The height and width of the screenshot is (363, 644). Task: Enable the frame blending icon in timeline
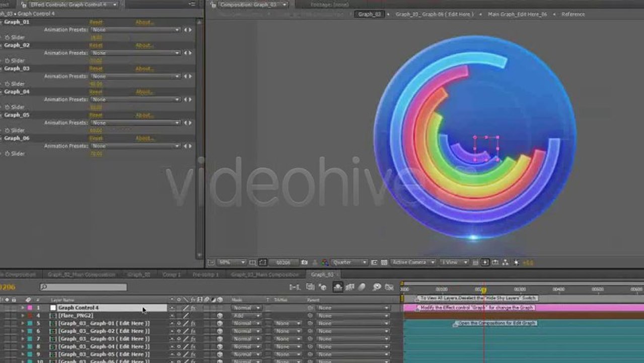tap(349, 287)
